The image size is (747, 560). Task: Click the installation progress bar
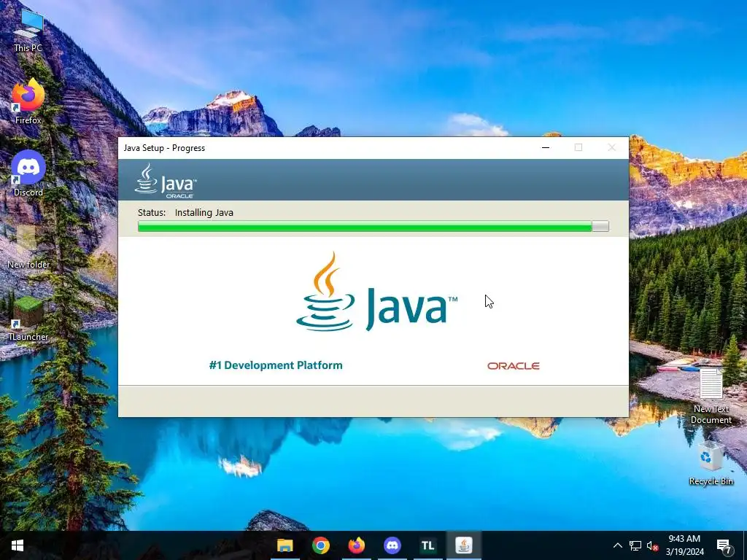(x=373, y=226)
